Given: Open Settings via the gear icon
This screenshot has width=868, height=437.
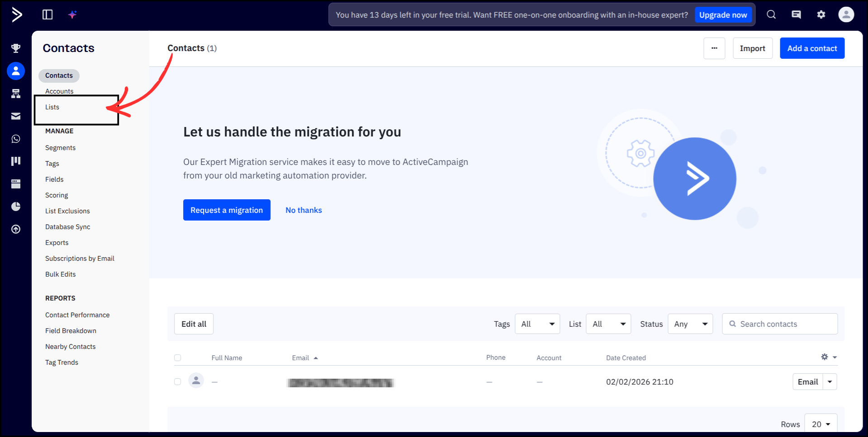Looking at the screenshot, I should point(821,14).
